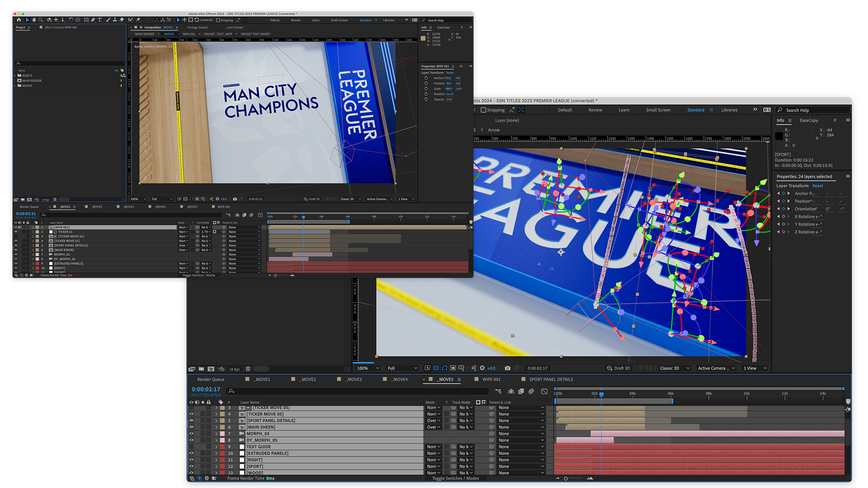Select the Type tool
Screen dimensions: 868x488
click(x=99, y=20)
